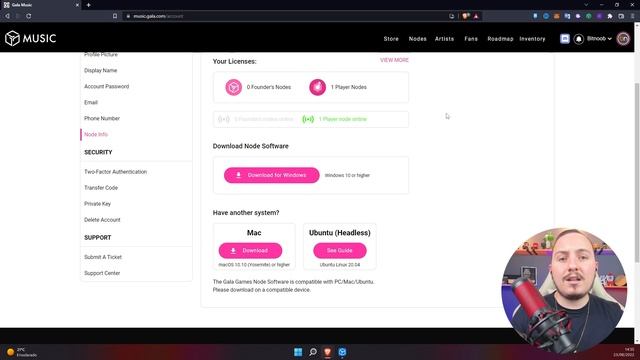640x360 pixels.
Task: Open Windows taskbar search
Action: 313,352
